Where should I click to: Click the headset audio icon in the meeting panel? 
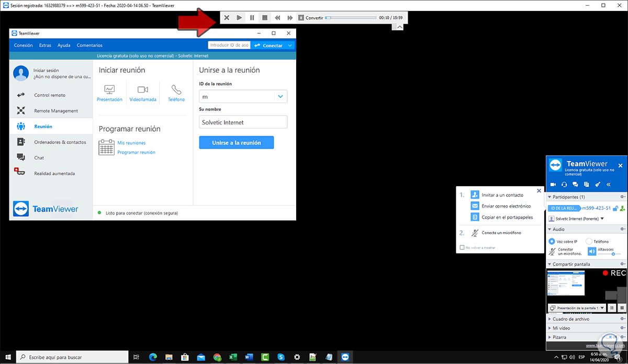tap(564, 184)
